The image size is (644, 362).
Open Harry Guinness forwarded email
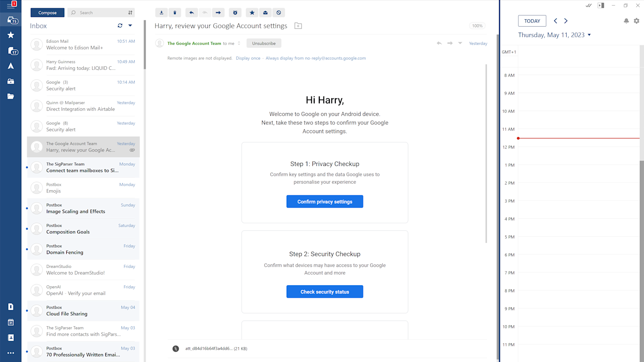click(x=83, y=65)
